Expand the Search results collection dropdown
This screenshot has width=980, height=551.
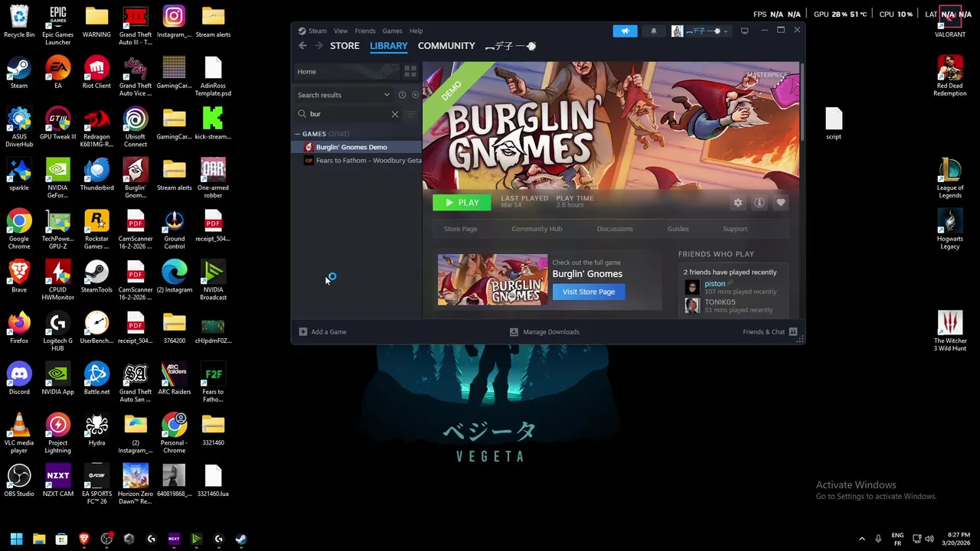click(387, 95)
